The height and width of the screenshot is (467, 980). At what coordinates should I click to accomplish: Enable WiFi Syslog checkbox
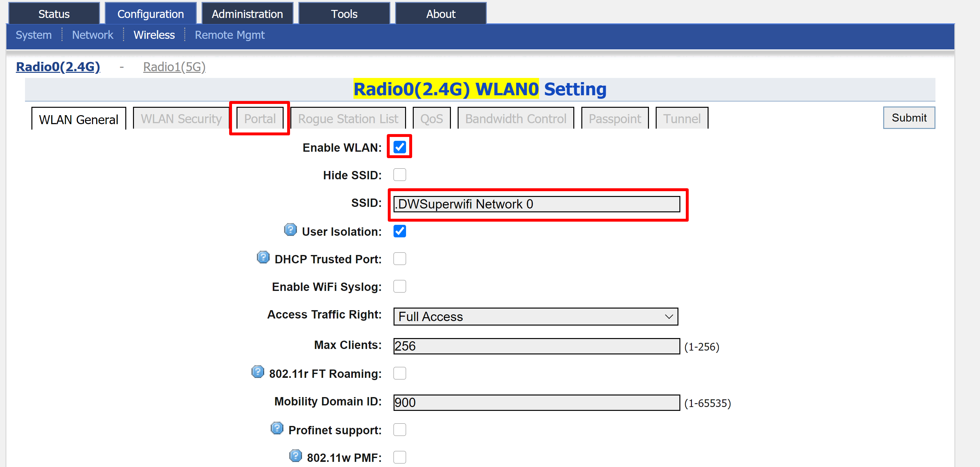(x=399, y=286)
